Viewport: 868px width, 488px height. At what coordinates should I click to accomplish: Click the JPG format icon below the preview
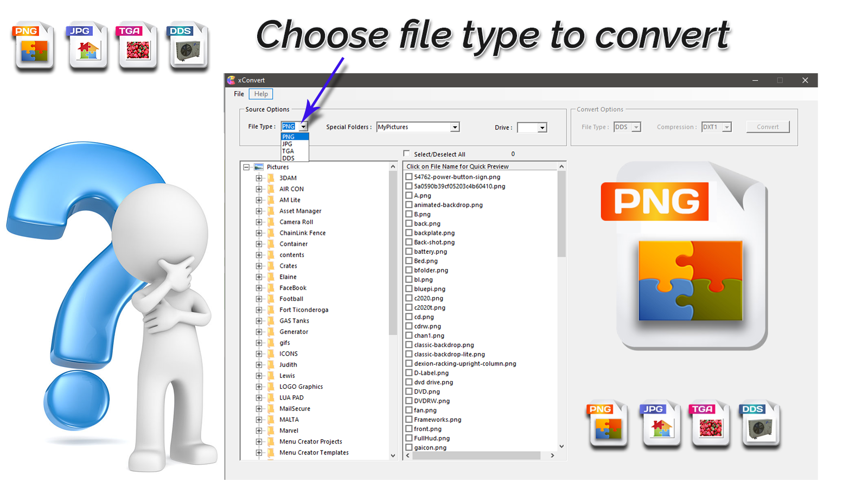click(x=660, y=425)
